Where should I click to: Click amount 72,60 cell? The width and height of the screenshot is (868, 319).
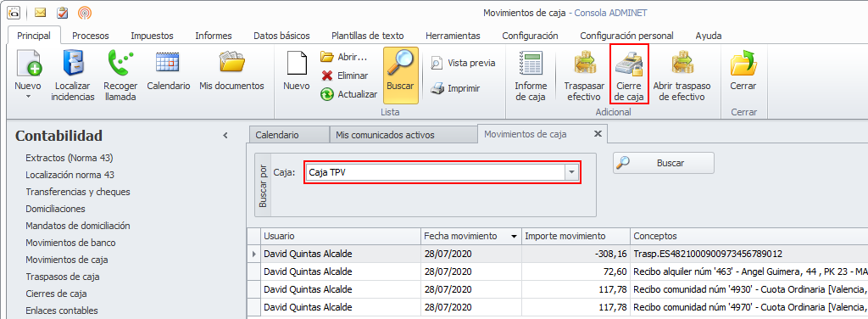coord(576,271)
